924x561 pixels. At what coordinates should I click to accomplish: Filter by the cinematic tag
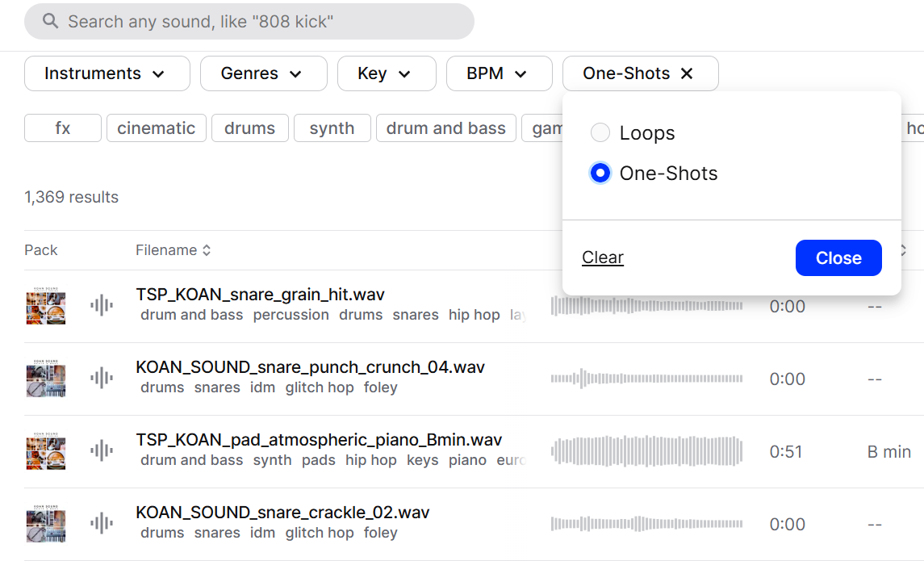point(156,128)
